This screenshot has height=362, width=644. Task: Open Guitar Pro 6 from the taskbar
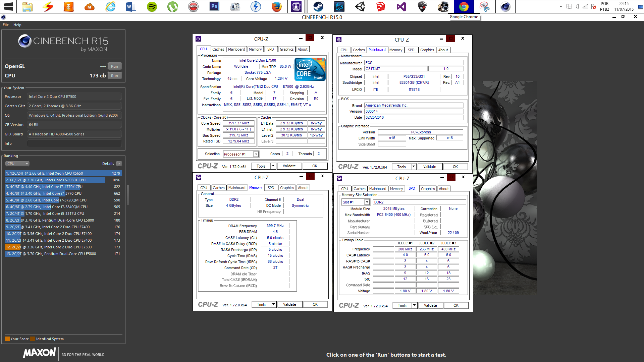(x=422, y=6)
